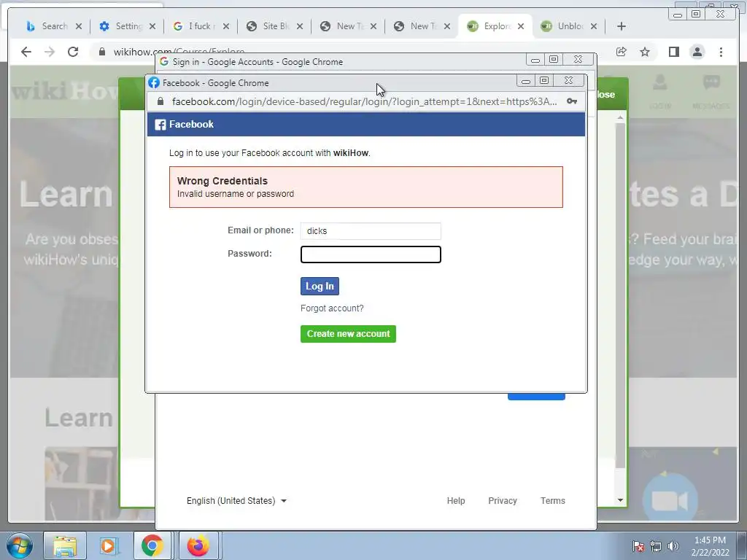Click the saved-password key icon in Facebook address bar
The image size is (747, 560).
tap(572, 101)
